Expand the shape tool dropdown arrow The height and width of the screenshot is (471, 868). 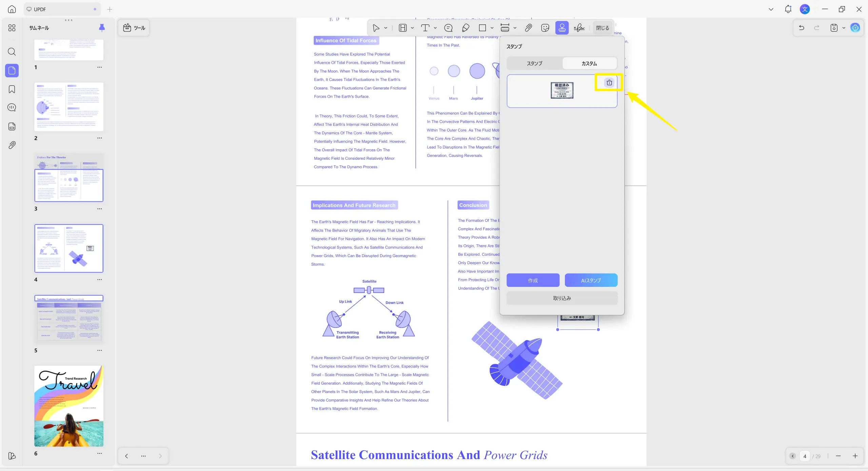[x=492, y=28]
